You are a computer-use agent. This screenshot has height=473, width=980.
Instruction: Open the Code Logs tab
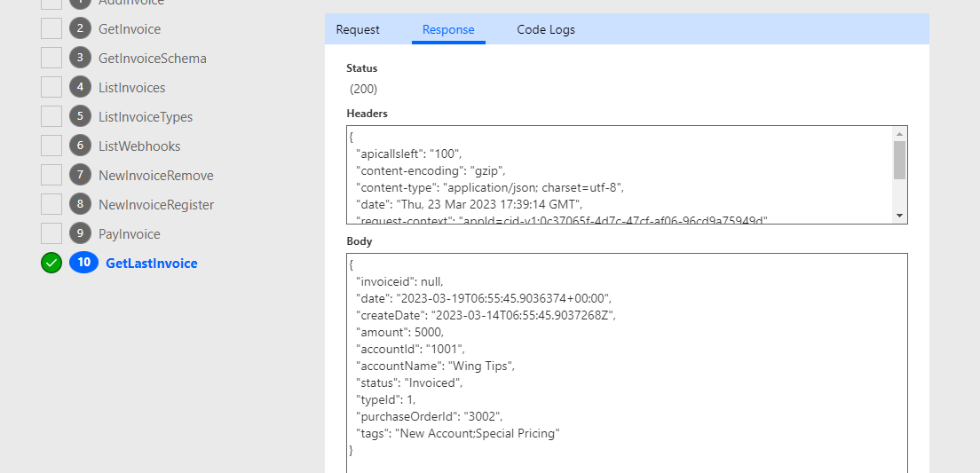tap(546, 30)
